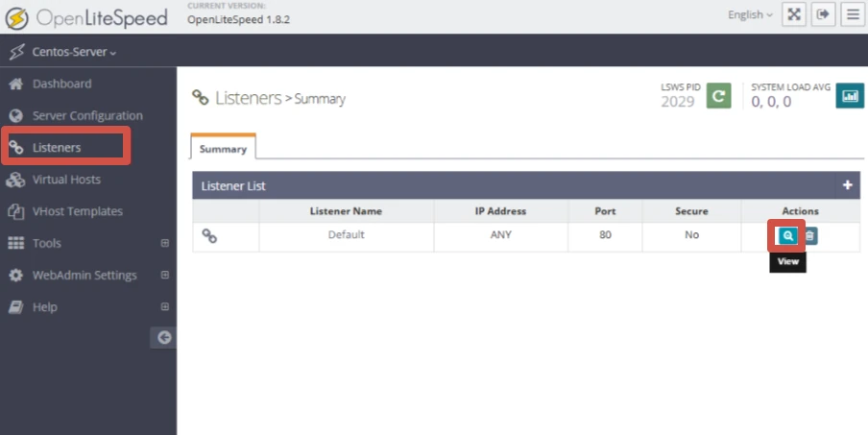Expand the Help submenu plus
The height and width of the screenshot is (435, 868).
pyautogui.click(x=164, y=306)
